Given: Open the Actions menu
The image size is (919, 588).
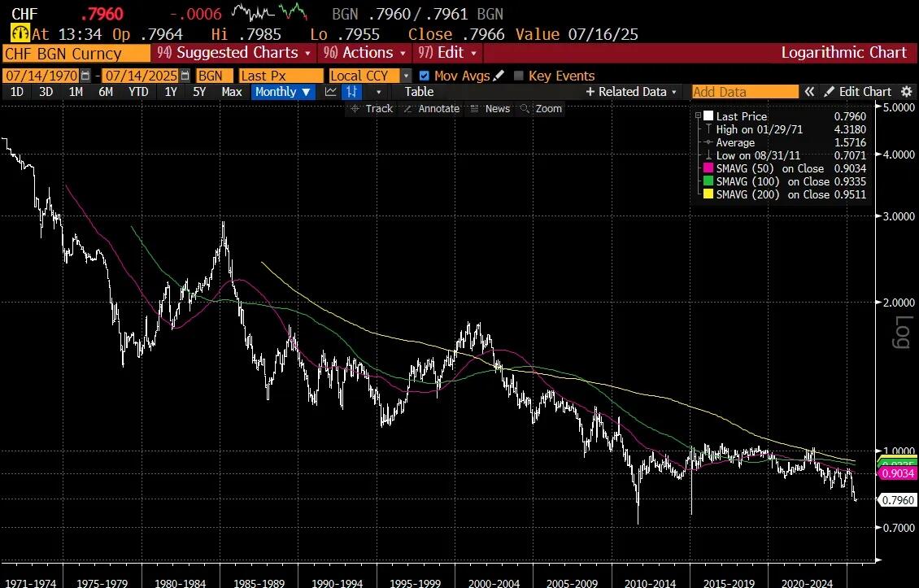Looking at the screenshot, I should pos(365,53).
